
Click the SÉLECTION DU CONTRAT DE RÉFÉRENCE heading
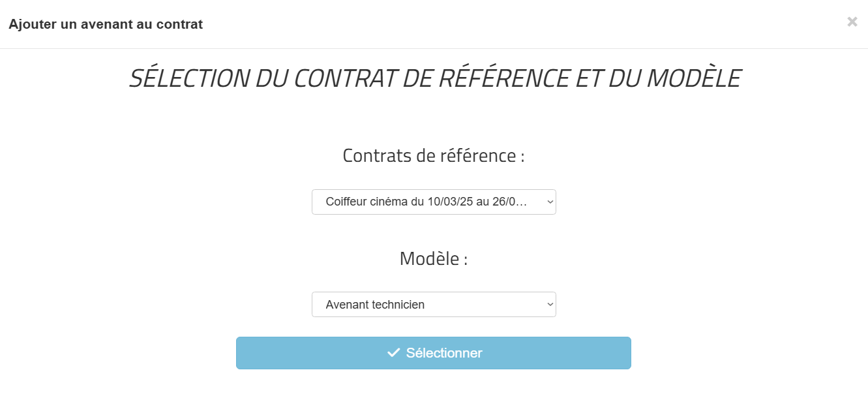tap(434, 78)
